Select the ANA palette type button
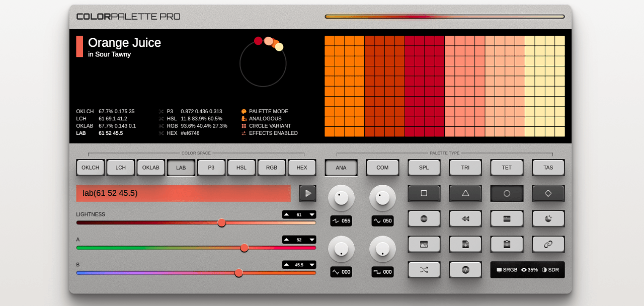This screenshot has height=306, width=644. [341, 168]
